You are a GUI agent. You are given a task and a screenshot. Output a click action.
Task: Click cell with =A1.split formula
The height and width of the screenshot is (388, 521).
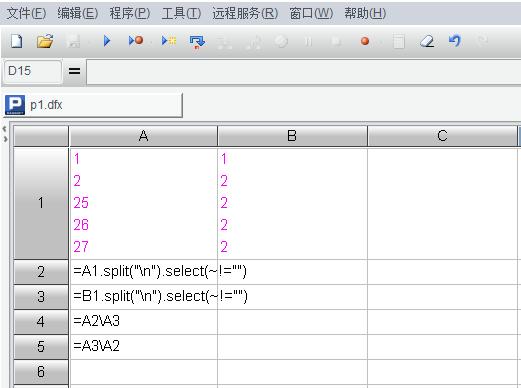pyautogui.click(x=144, y=272)
